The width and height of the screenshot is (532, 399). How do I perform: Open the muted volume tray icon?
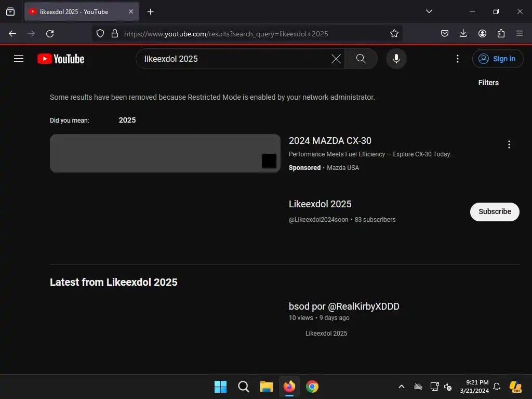tap(448, 387)
